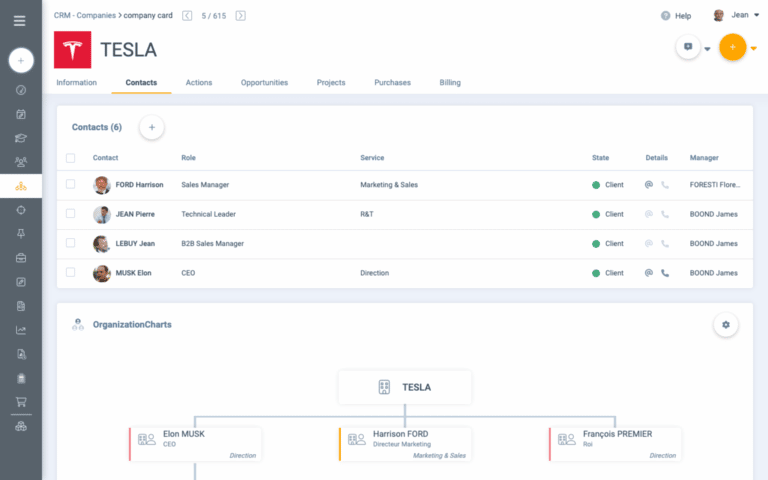Image resolution: width=768 pixels, height=480 pixels.
Task: Click MUSK Elon avatar thumbnail
Action: click(x=102, y=273)
